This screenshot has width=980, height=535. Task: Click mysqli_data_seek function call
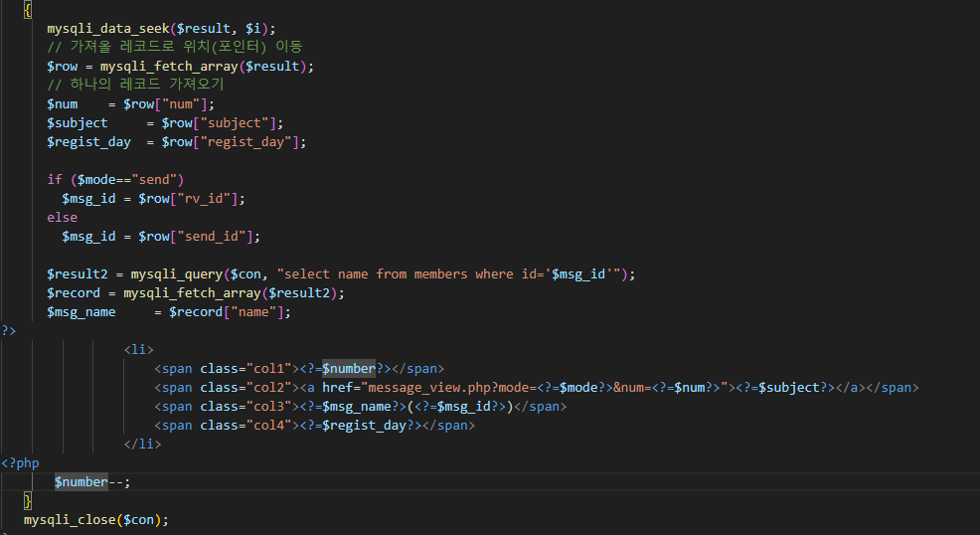pyautogui.click(x=161, y=29)
